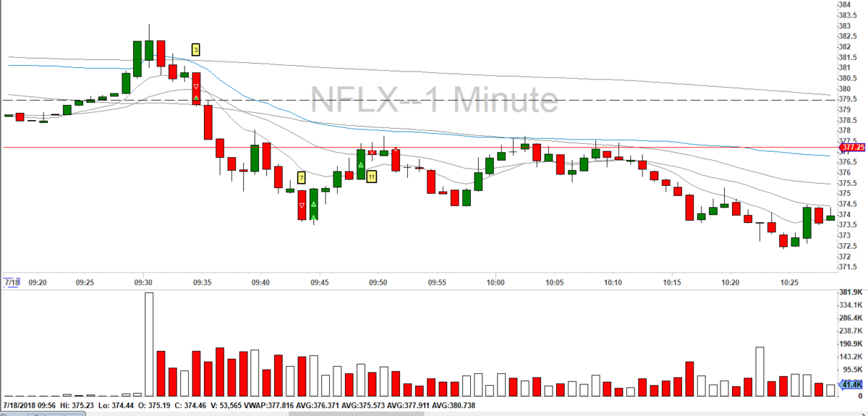Click the 7/18 date label
Viewport: 868px width, 416px height.
(12, 282)
